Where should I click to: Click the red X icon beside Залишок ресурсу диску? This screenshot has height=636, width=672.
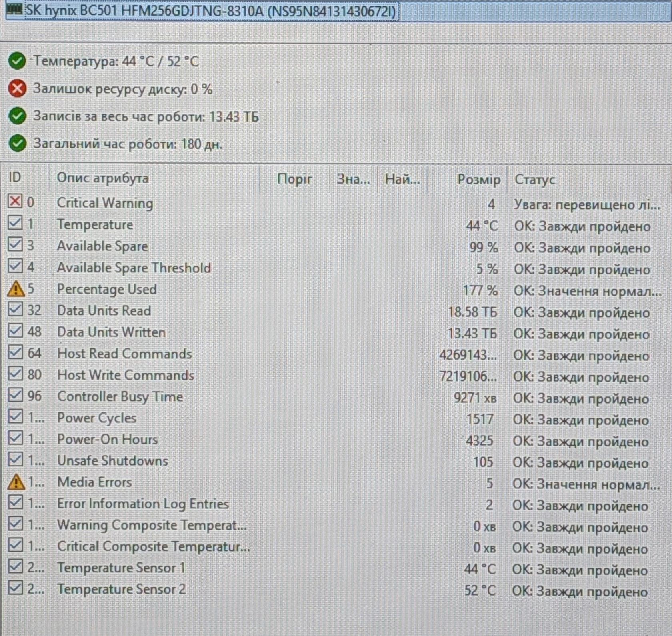pyautogui.click(x=17, y=88)
